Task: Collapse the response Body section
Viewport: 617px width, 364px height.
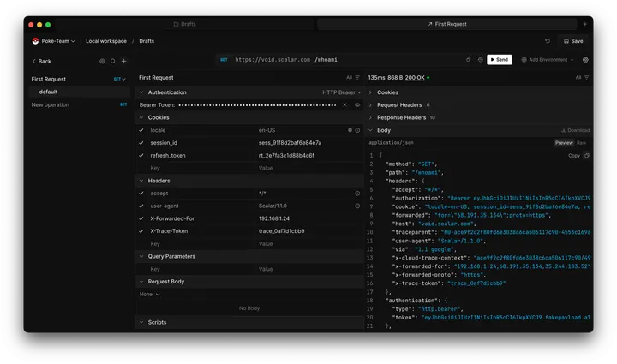Action: pos(370,130)
